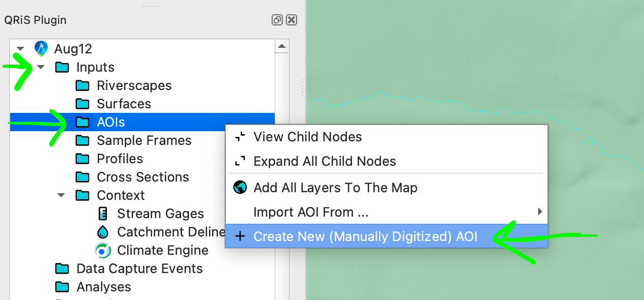Click the Analyses folder icon

62,287
